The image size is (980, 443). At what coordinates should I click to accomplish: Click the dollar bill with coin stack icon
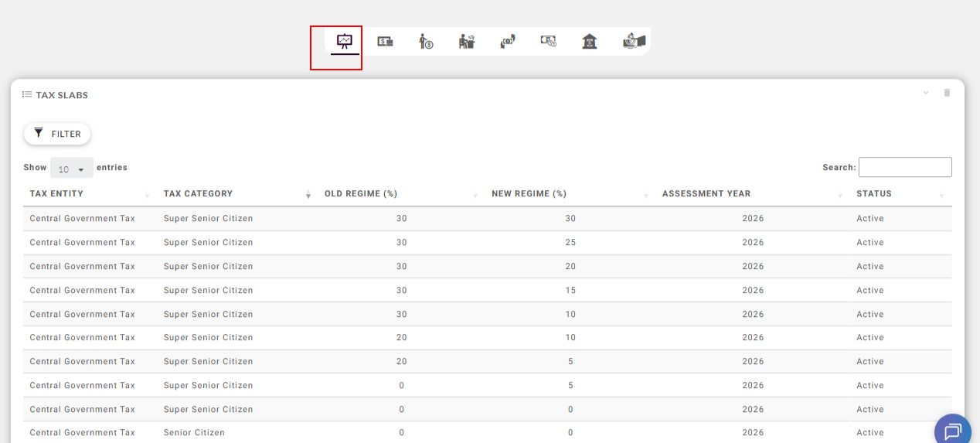385,42
